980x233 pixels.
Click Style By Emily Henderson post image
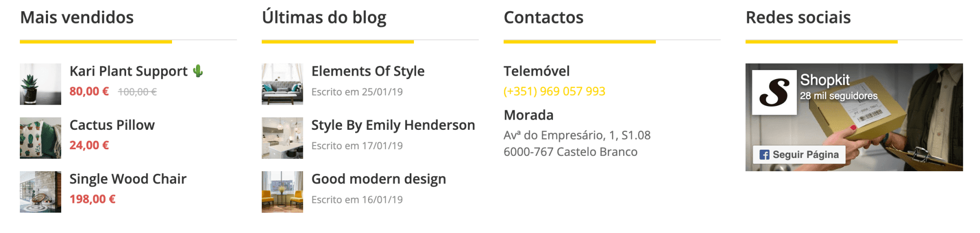coord(282,138)
